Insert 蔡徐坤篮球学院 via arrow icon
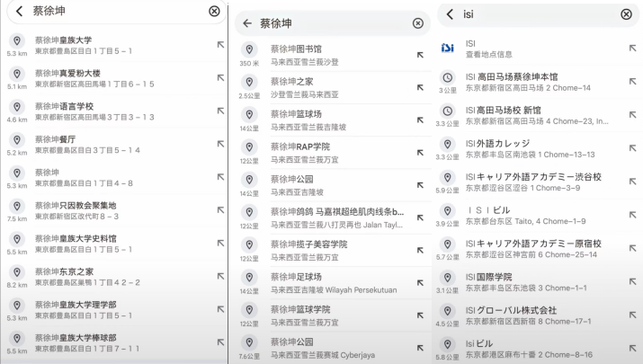 (420, 315)
